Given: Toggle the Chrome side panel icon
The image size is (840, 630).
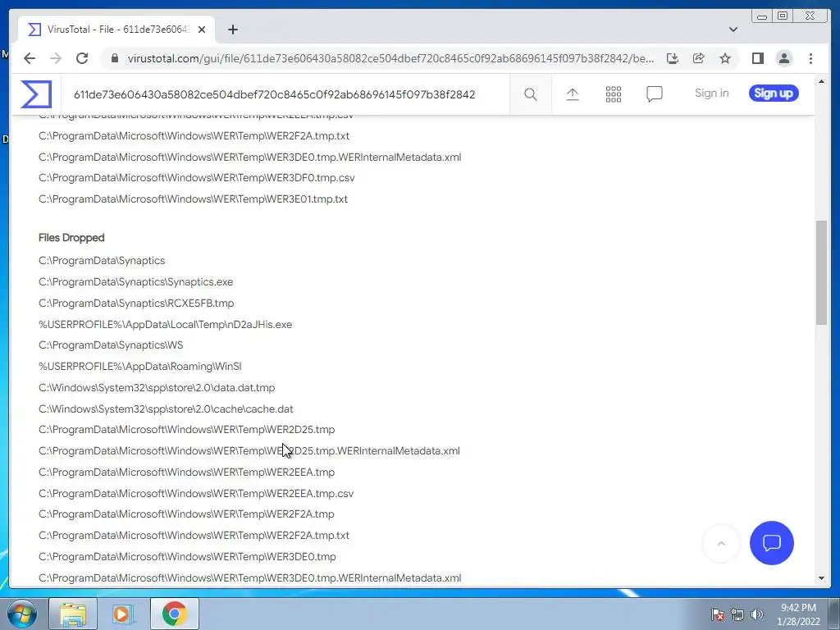Looking at the screenshot, I should (x=757, y=58).
